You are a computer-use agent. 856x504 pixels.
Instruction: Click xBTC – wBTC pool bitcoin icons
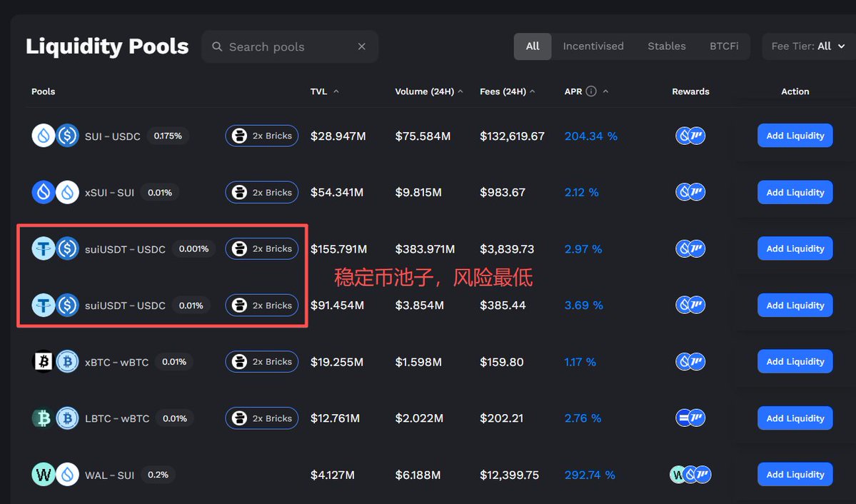pyautogui.click(x=56, y=362)
